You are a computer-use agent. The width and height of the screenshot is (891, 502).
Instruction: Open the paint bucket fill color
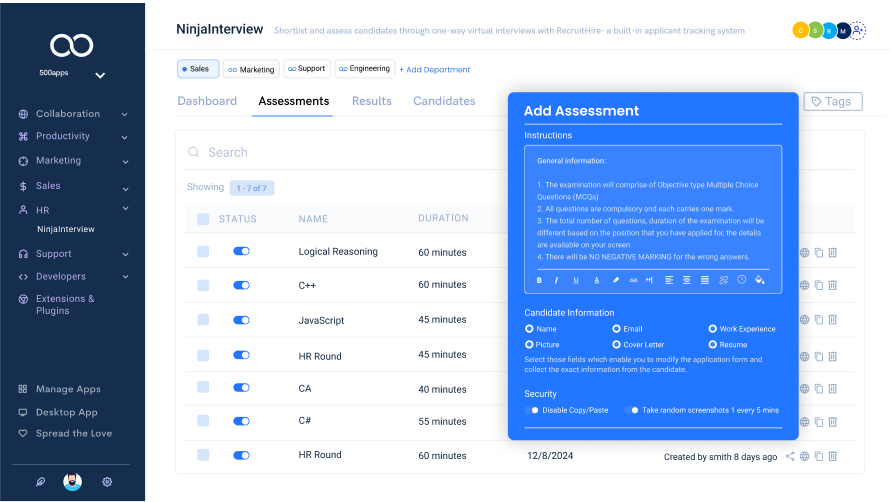(760, 279)
